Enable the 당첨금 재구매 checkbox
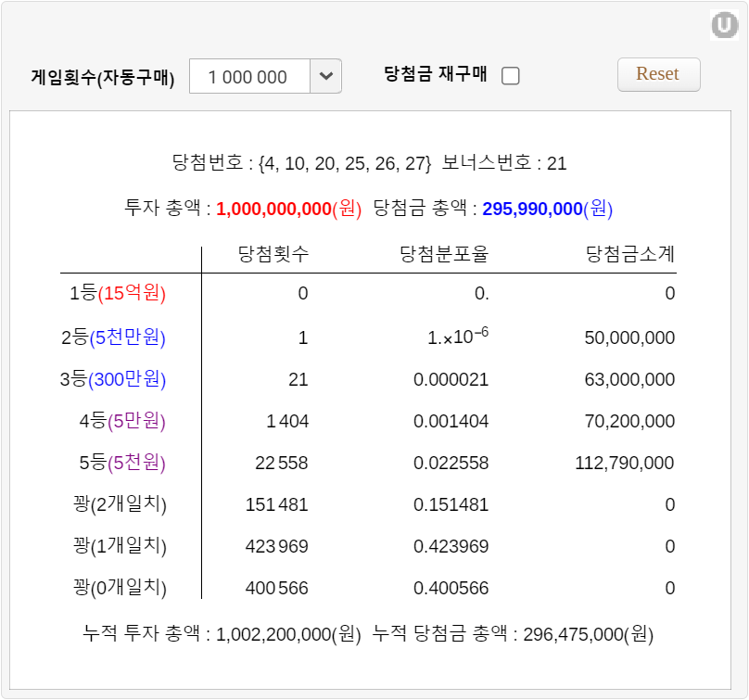The width and height of the screenshot is (749, 700). tap(510, 76)
